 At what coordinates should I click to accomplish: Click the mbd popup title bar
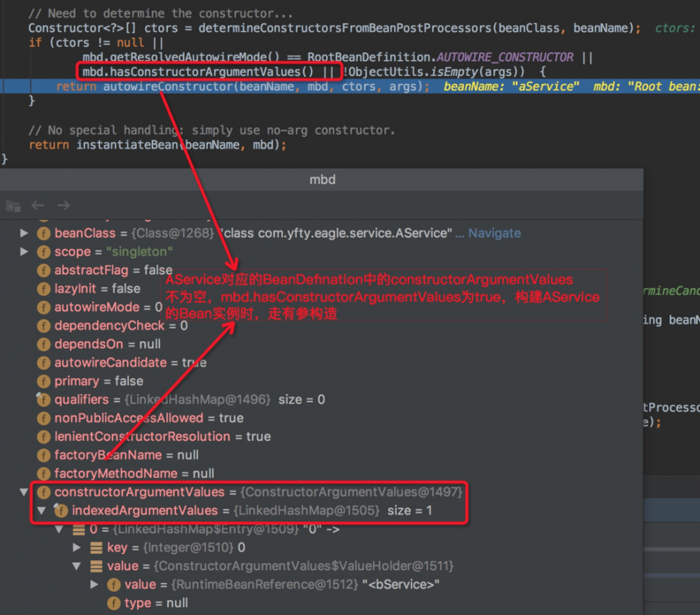[x=321, y=180]
